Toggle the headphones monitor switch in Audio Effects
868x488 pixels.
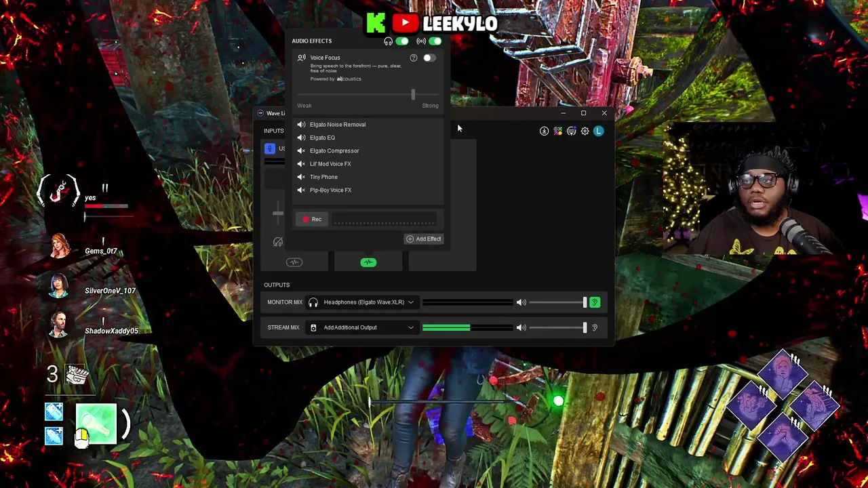[x=402, y=41]
